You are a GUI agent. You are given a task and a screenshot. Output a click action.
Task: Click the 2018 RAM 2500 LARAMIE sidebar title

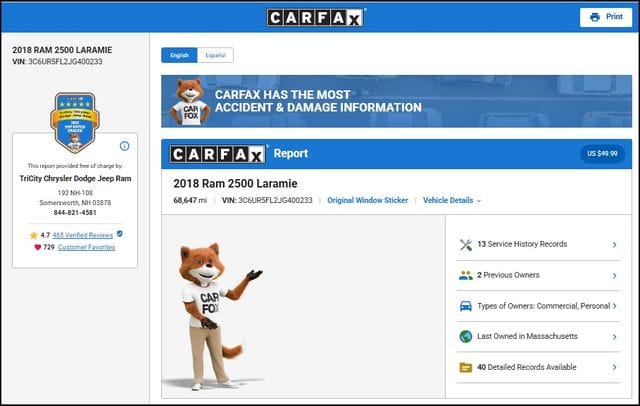(62, 50)
